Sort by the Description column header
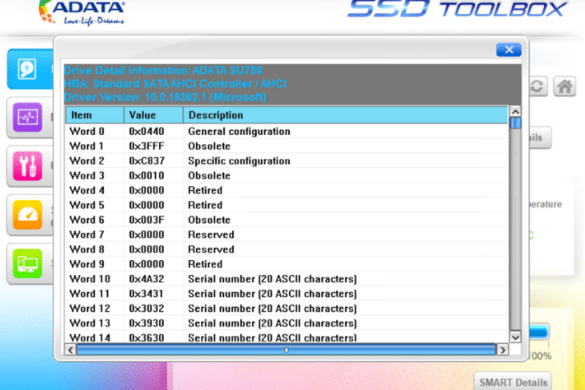585x390 pixels. (345, 115)
